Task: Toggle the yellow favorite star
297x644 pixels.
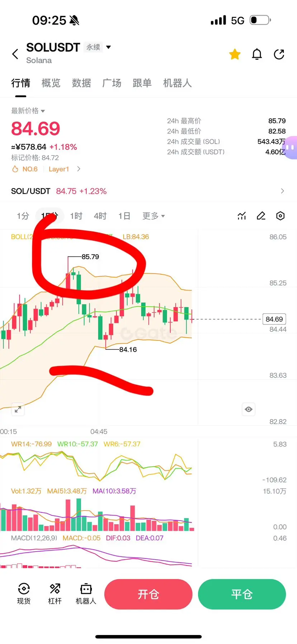Action: 235,54
